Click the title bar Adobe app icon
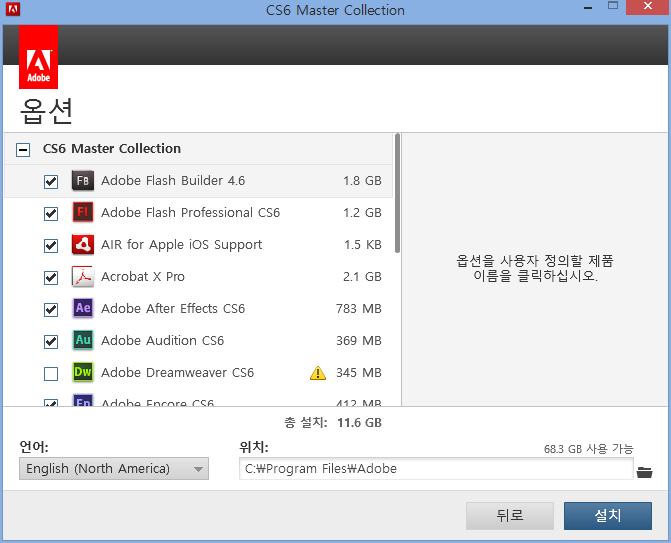The width and height of the screenshot is (671, 543). 13,9
